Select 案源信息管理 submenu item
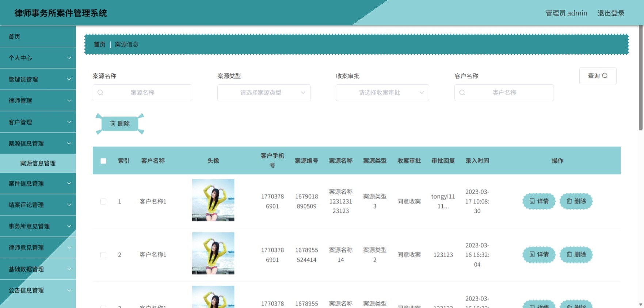 pos(38,163)
